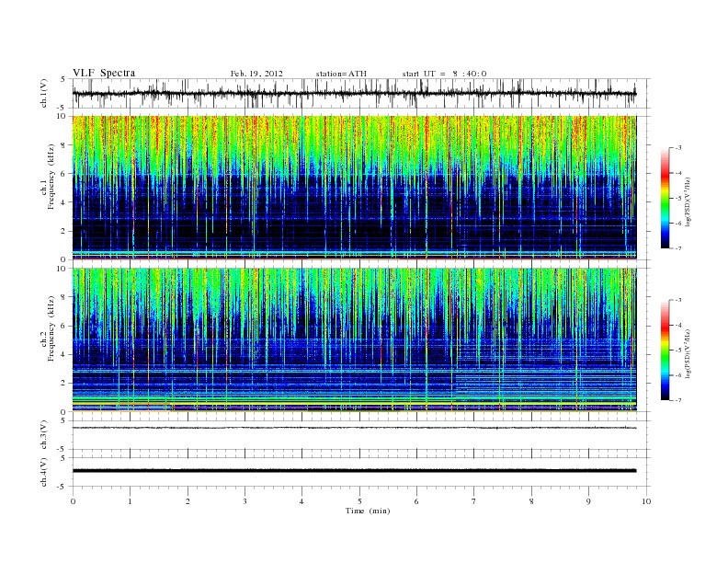This screenshot has width=728, height=563.
Task: Select the "ch.4(V)" axis label
Action: [44, 472]
